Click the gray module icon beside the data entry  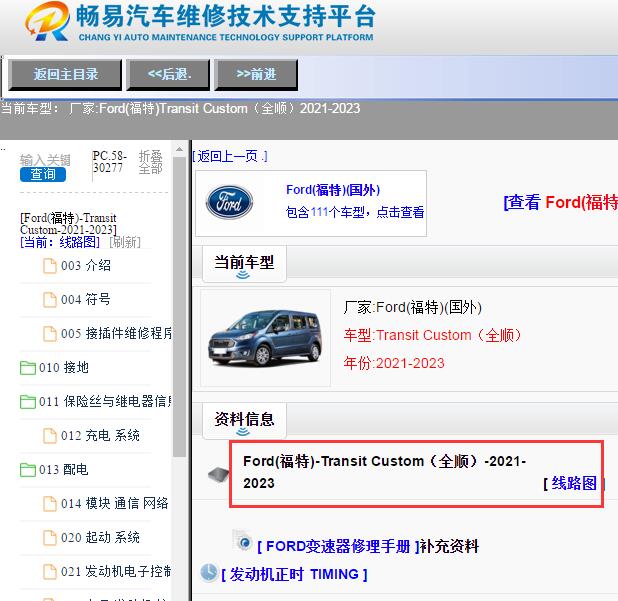[x=218, y=474]
